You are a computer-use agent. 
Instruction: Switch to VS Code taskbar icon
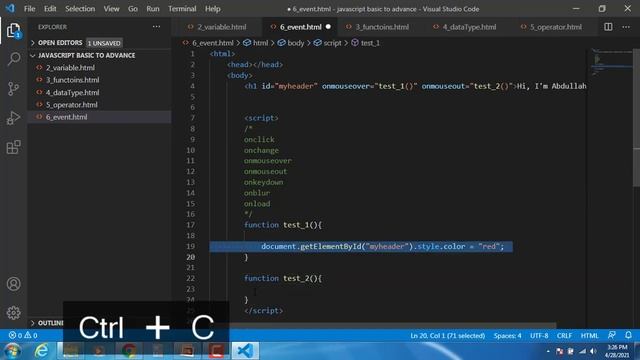[x=245, y=351]
